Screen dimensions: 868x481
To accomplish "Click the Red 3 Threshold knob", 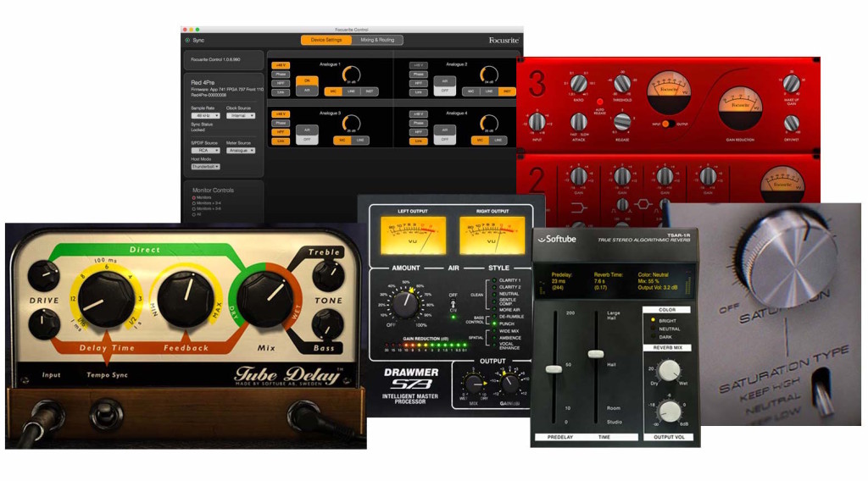I will [x=622, y=84].
